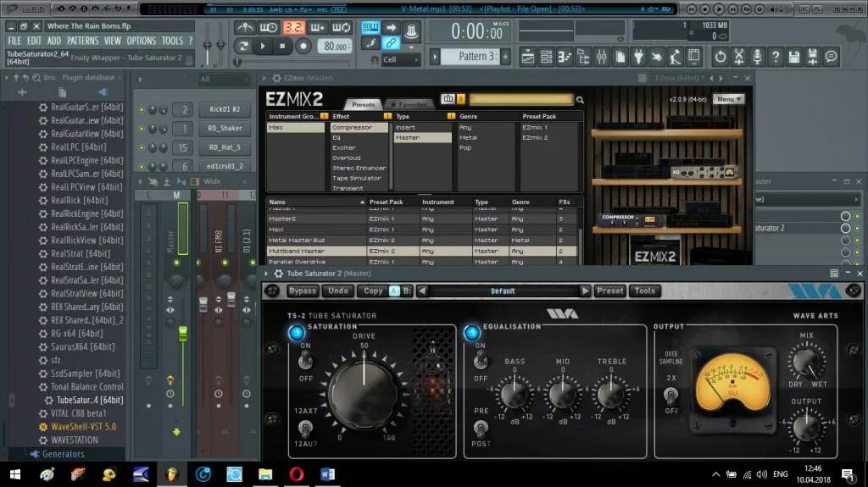Toggle the blue Equalisation power light
This screenshot has height=487, width=868.
coord(471,332)
